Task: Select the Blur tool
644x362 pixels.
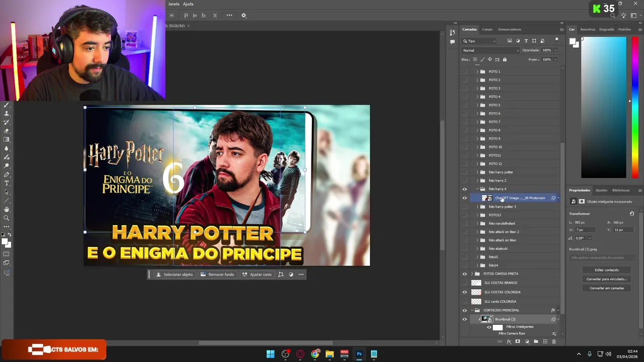Action: tap(7, 148)
